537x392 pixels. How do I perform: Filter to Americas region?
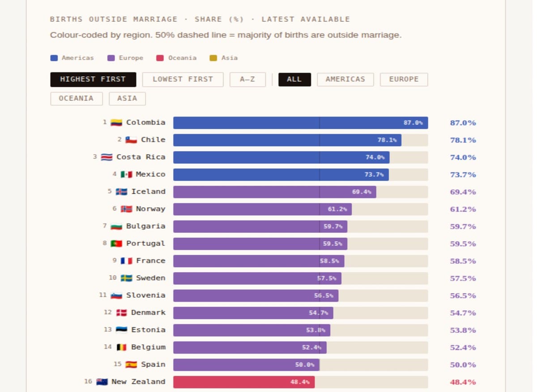(345, 80)
